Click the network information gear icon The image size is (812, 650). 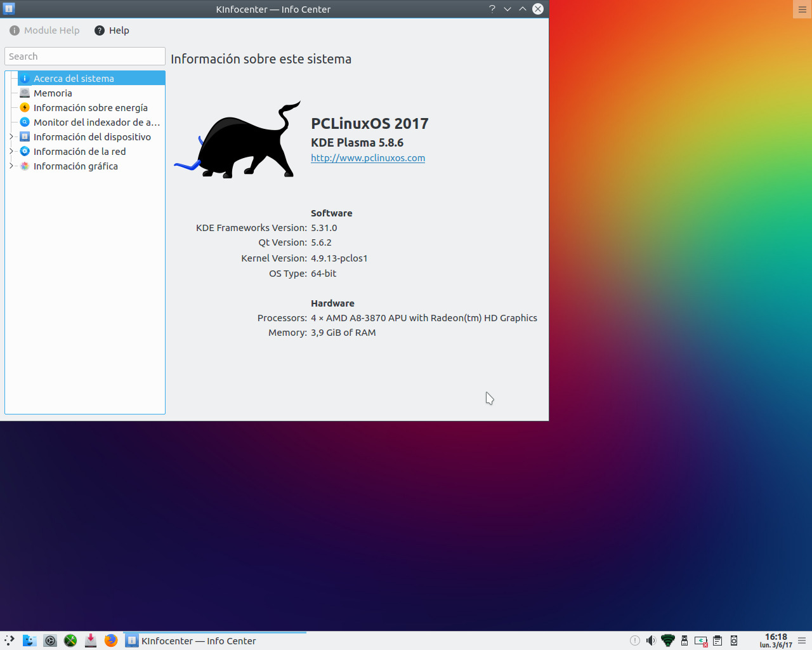click(25, 152)
